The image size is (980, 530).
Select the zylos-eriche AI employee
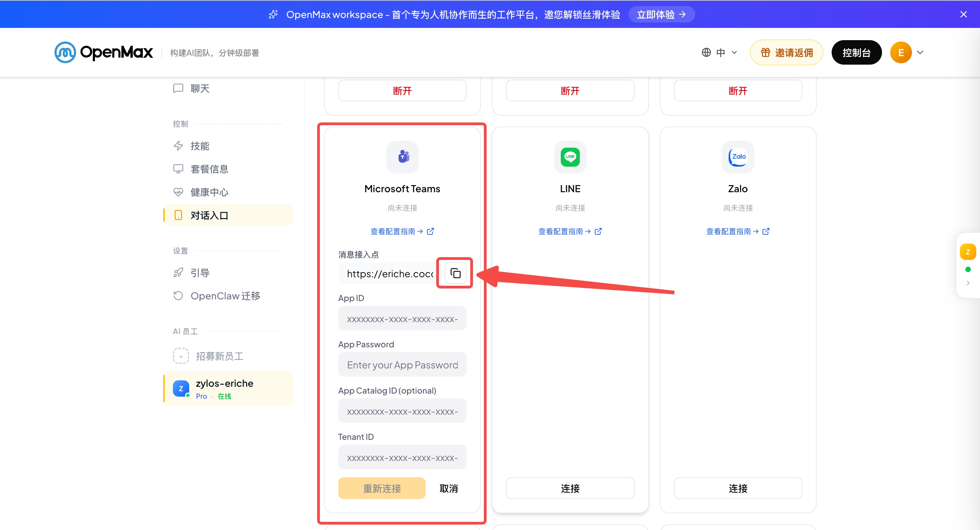click(x=228, y=389)
